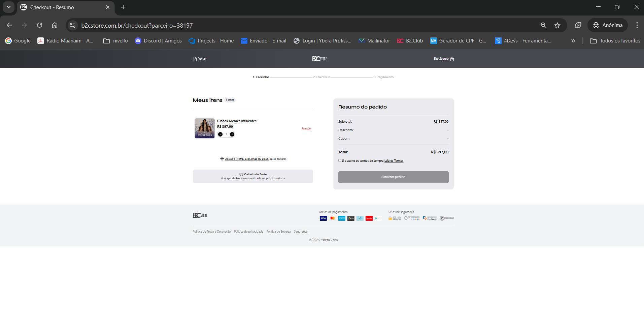Open the Mailinator bookmark

pos(374,41)
